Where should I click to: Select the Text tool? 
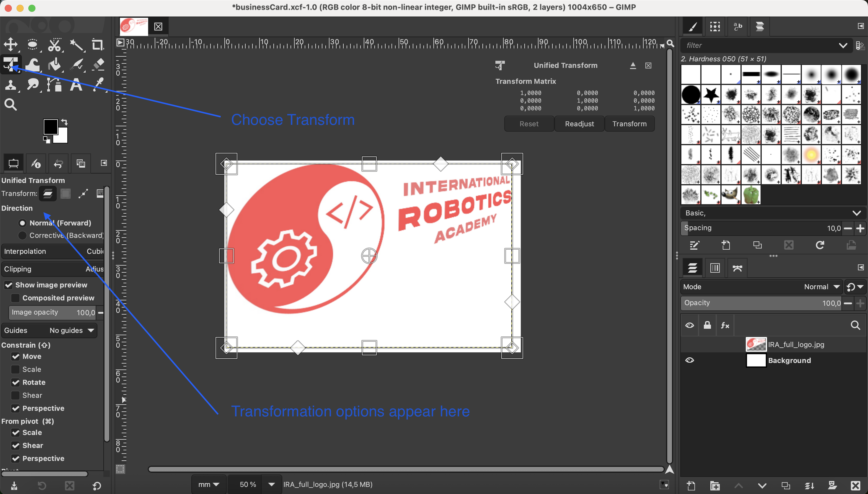coord(76,85)
